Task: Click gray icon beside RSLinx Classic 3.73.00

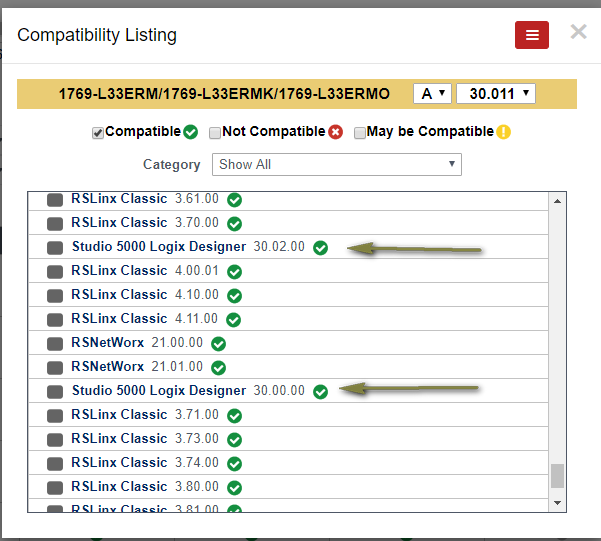Action: (55, 440)
